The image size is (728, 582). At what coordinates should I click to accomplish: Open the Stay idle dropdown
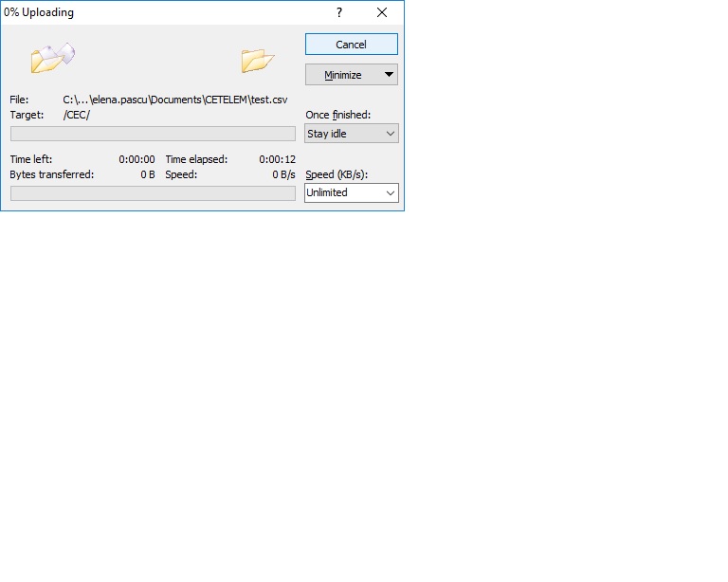click(351, 134)
